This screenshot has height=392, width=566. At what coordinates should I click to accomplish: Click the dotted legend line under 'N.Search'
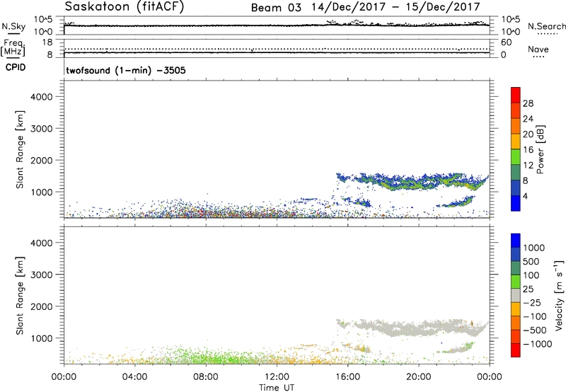point(547,33)
